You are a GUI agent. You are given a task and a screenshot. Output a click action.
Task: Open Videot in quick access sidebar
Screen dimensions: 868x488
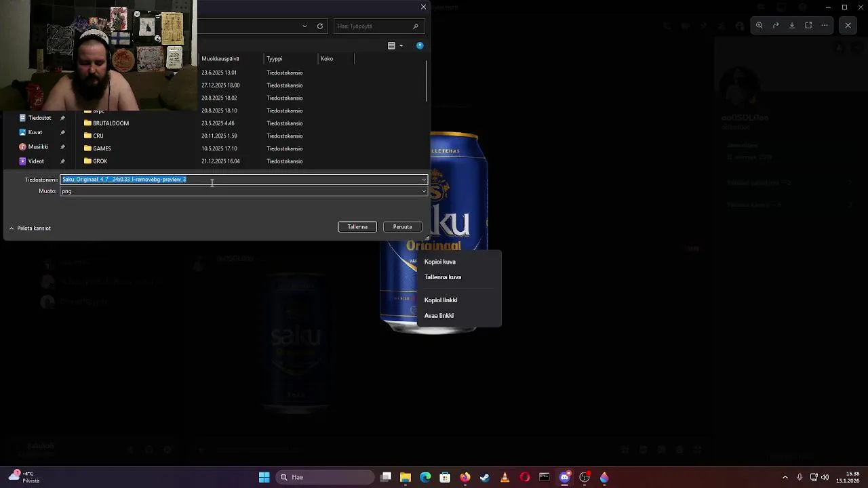click(x=36, y=161)
